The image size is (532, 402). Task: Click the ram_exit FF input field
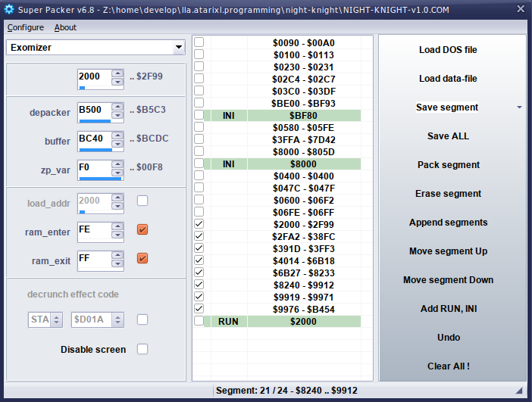click(93, 258)
